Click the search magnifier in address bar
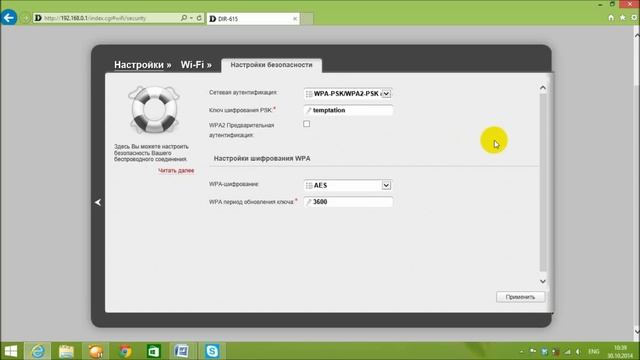The width and height of the screenshot is (640, 360). tap(184, 18)
